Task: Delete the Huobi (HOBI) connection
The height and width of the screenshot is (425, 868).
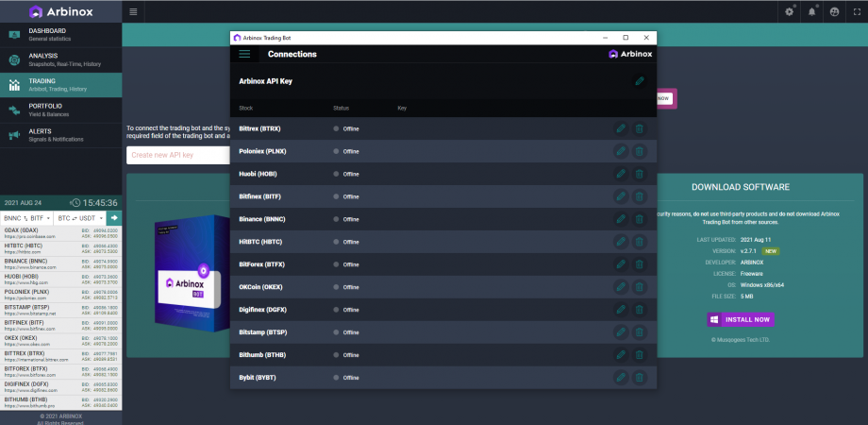Action: (640, 174)
